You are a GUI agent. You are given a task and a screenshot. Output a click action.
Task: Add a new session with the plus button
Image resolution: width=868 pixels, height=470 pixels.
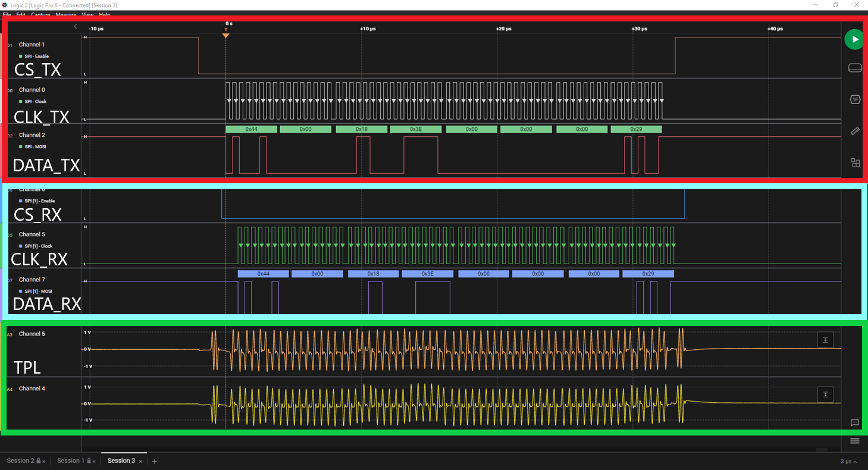[x=154, y=460]
